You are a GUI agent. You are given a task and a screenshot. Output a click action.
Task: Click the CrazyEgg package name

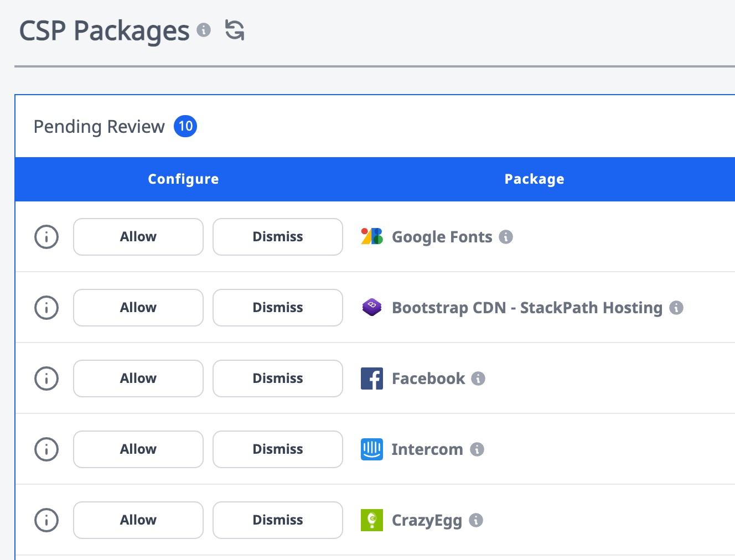coord(427,521)
